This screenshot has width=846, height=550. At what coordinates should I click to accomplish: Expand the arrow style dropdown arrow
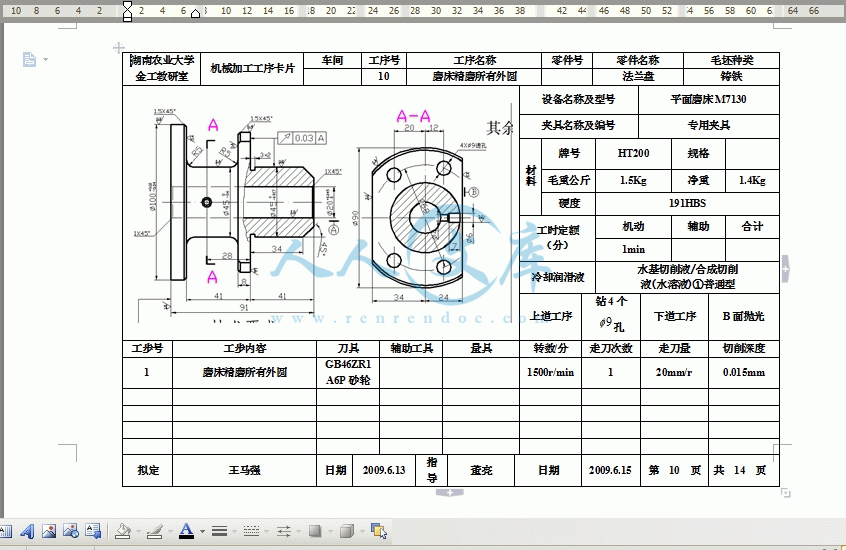coord(298,532)
